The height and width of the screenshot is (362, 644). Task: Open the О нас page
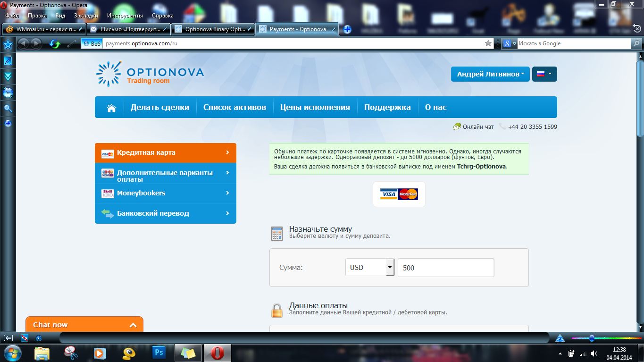tap(435, 107)
